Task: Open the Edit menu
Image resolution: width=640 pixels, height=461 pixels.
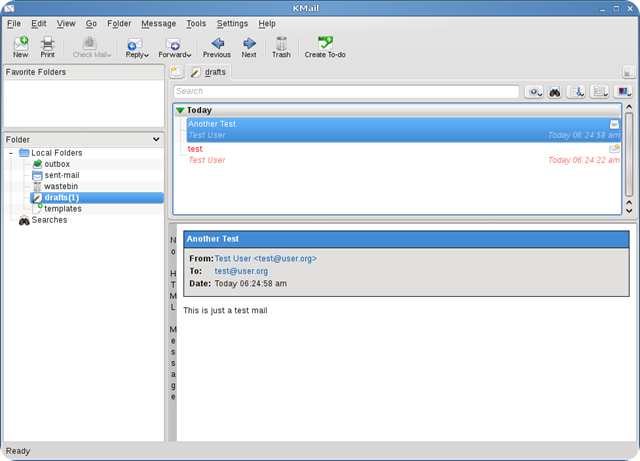Action: click(39, 24)
